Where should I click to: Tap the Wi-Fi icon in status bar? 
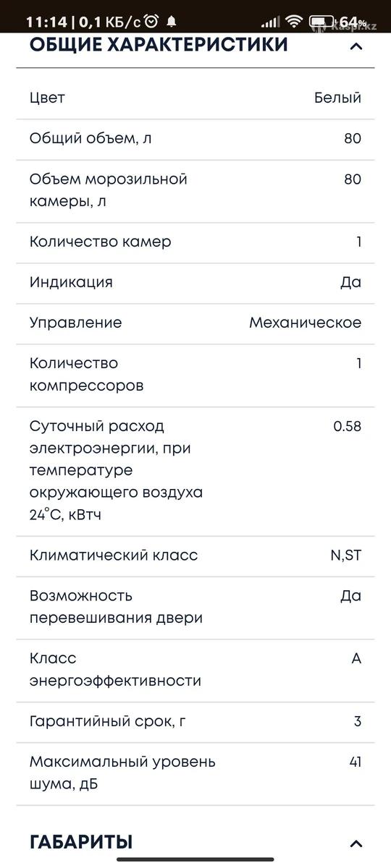pos(294,22)
